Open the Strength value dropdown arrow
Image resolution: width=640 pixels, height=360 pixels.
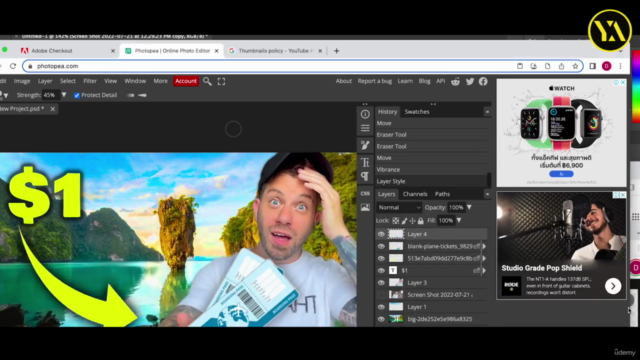click(x=64, y=95)
